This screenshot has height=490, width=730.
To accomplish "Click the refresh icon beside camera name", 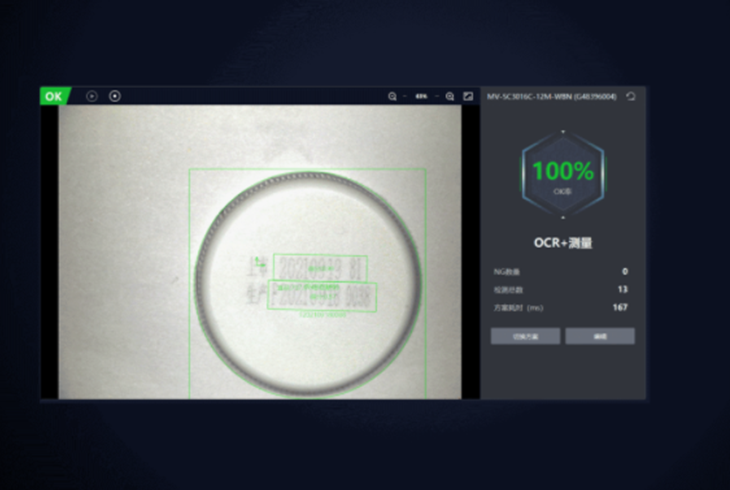I will (x=630, y=96).
